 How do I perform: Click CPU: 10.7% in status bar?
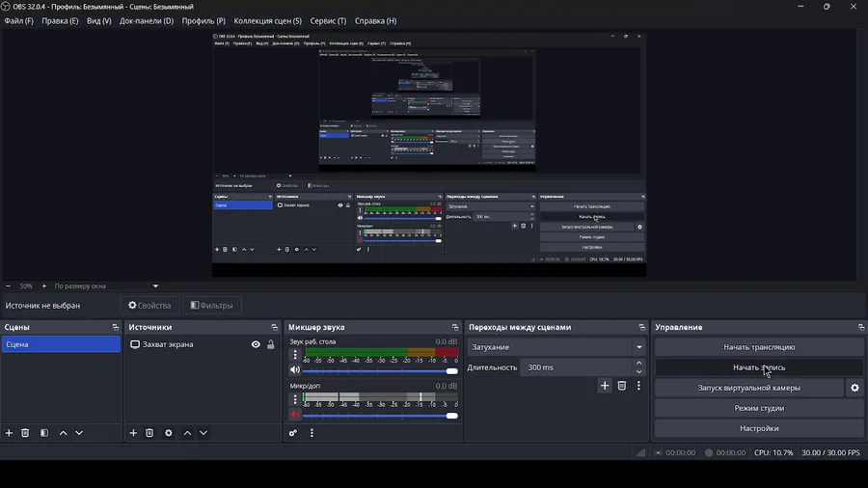[x=773, y=452]
